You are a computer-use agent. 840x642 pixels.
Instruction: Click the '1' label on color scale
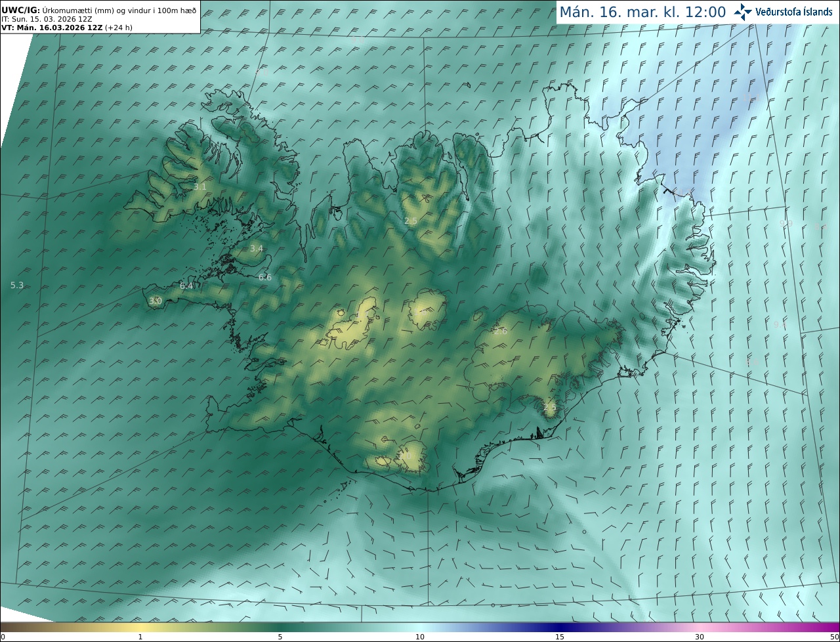tap(140, 637)
